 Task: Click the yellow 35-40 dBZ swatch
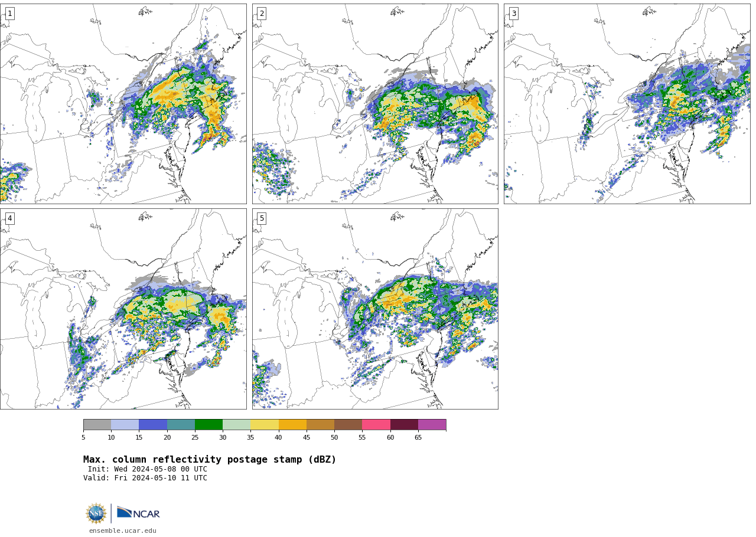(x=265, y=425)
